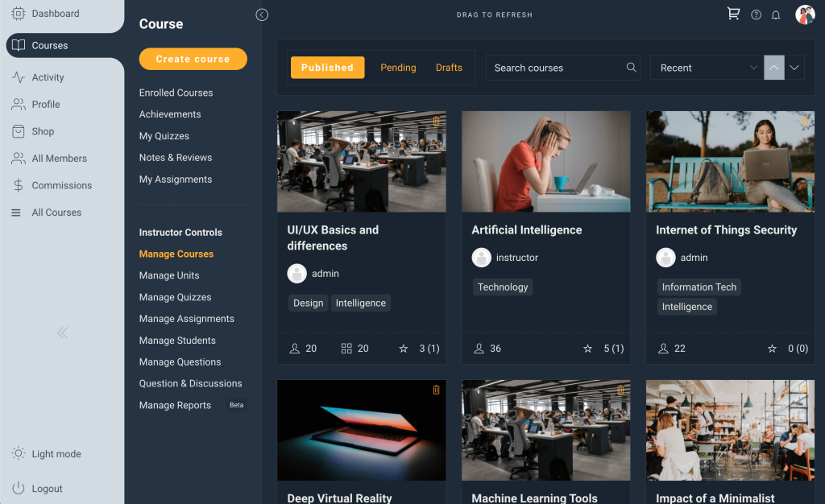Image resolution: width=825 pixels, height=504 pixels.
Task: Click the Technology tag on Artificial Intelligence
Action: click(x=503, y=287)
